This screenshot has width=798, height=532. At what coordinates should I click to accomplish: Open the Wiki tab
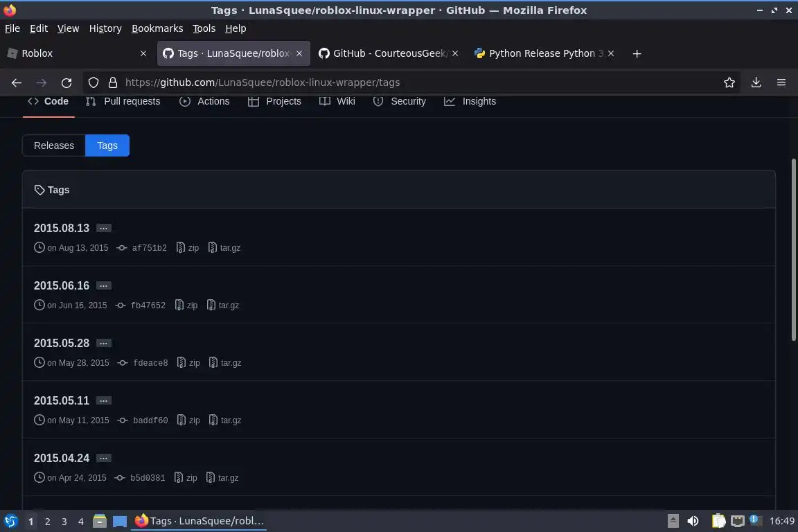point(337,101)
